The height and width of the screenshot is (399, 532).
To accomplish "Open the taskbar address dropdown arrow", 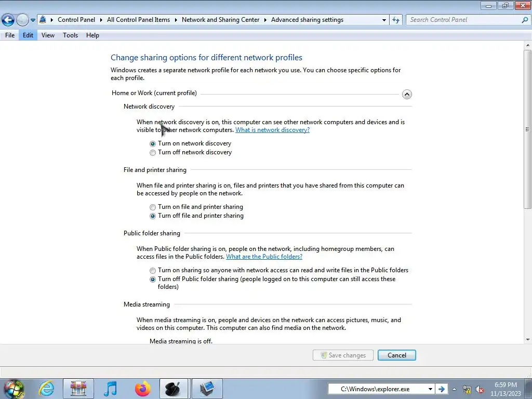I will [x=430, y=389].
